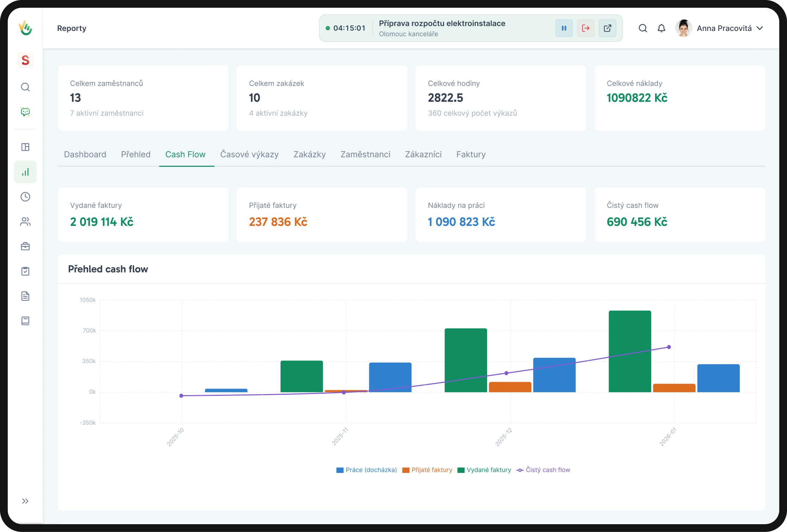Click the 2025-12 cash flow line point
The image size is (787, 532).
click(x=506, y=373)
